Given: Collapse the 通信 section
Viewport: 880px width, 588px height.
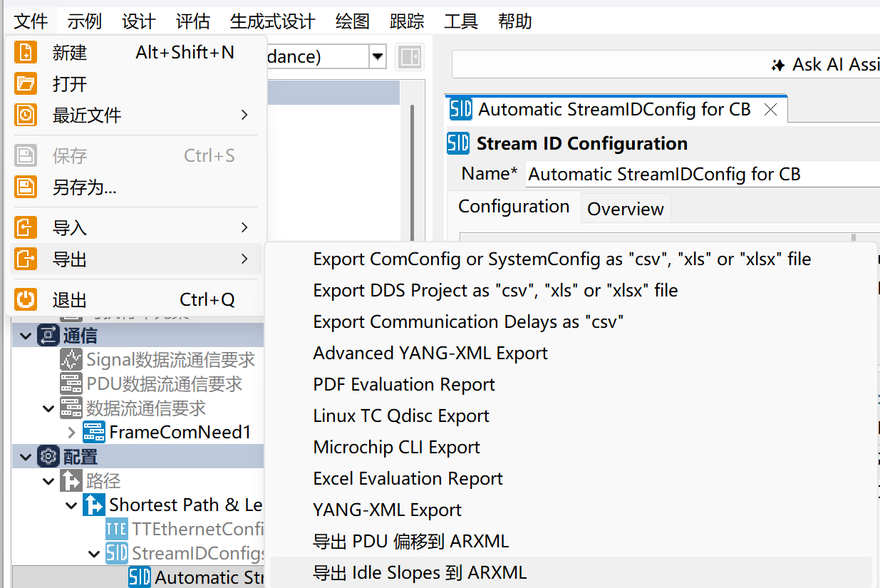Looking at the screenshot, I should point(26,336).
